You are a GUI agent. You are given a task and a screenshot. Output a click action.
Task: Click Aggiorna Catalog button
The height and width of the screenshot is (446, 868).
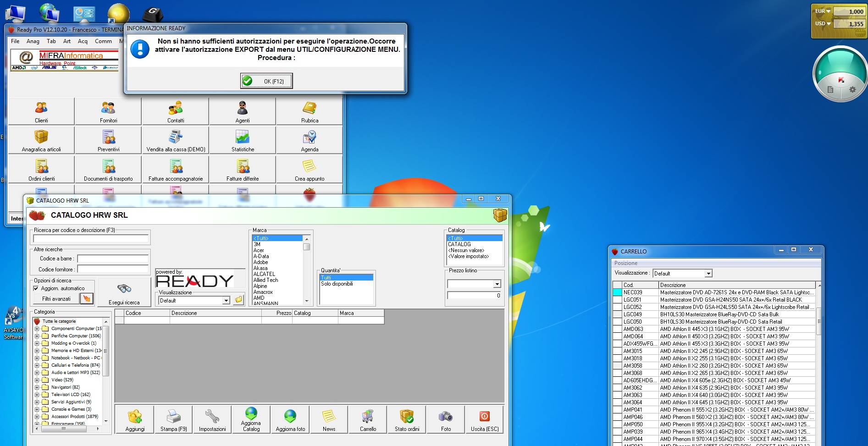point(251,420)
